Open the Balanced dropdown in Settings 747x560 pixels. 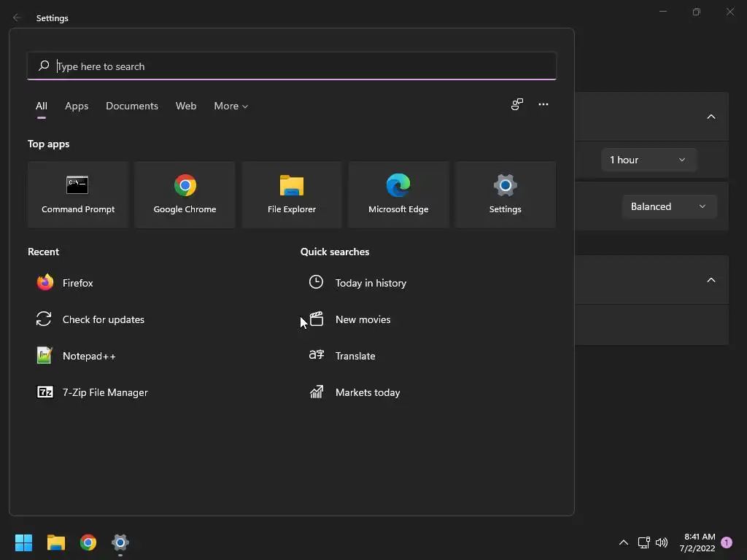click(670, 206)
